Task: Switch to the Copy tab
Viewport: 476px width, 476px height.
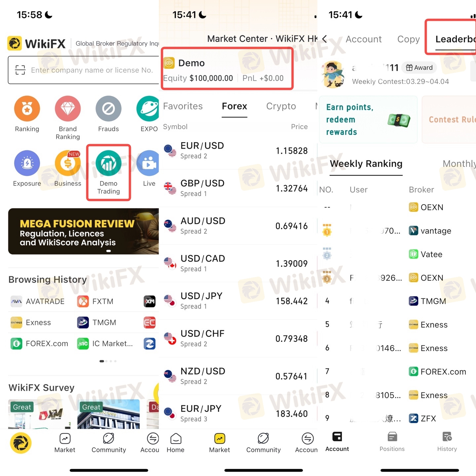Action: tap(409, 39)
